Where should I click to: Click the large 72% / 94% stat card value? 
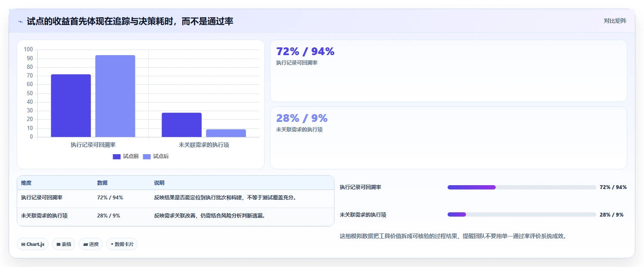(x=305, y=52)
